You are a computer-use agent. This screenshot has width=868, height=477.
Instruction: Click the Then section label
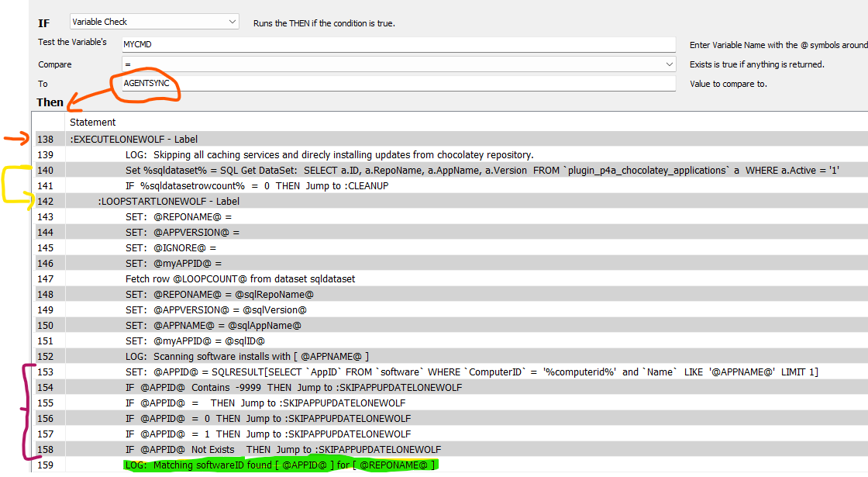coord(49,102)
